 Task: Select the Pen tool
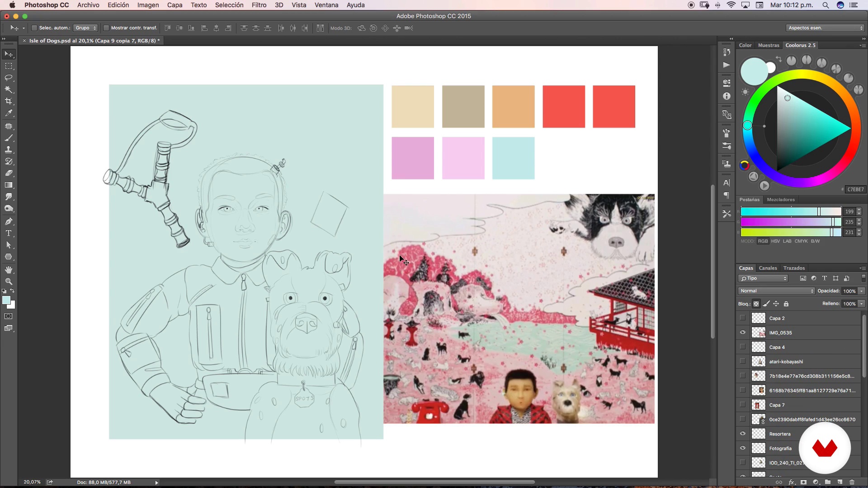(x=9, y=221)
